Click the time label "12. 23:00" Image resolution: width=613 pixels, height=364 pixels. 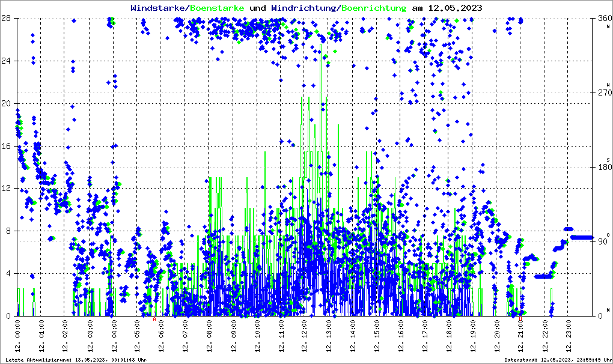click(x=569, y=336)
